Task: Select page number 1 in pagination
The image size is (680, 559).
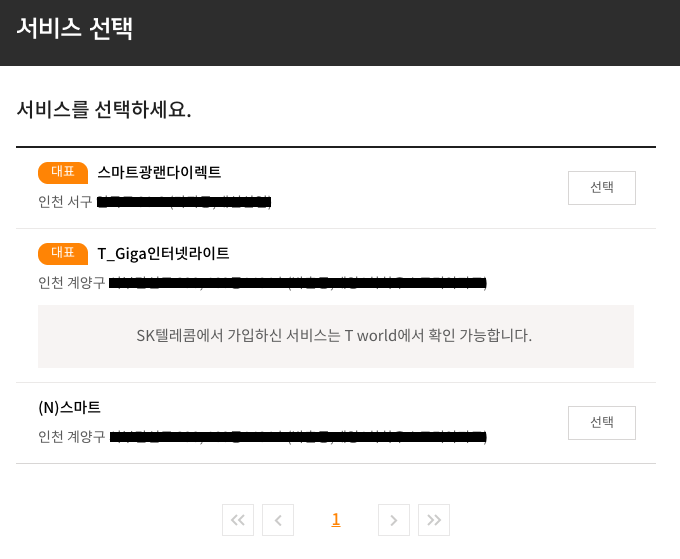Action: pyautogui.click(x=336, y=520)
